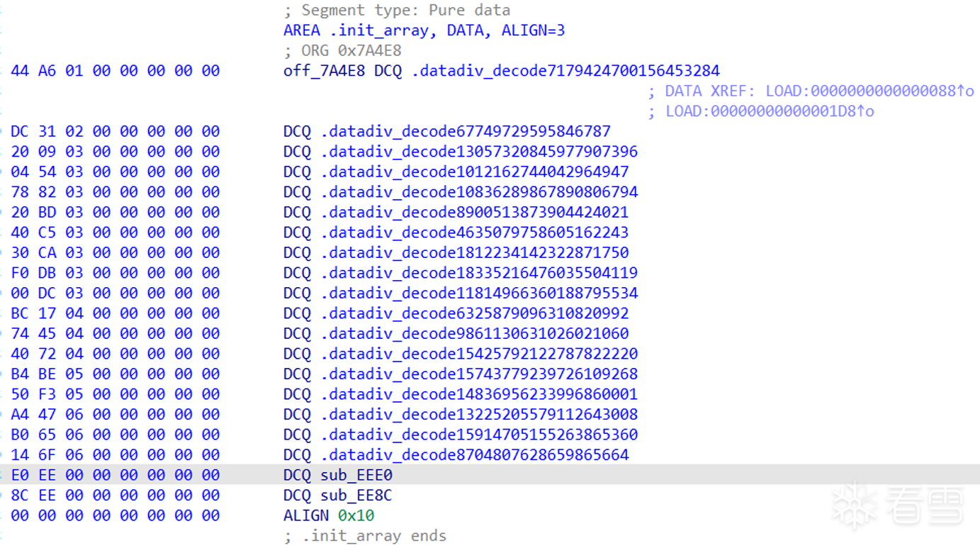Select hex bytes starting A4 47 06
This screenshot has height=548, width=980.
(x=116, y=415)
